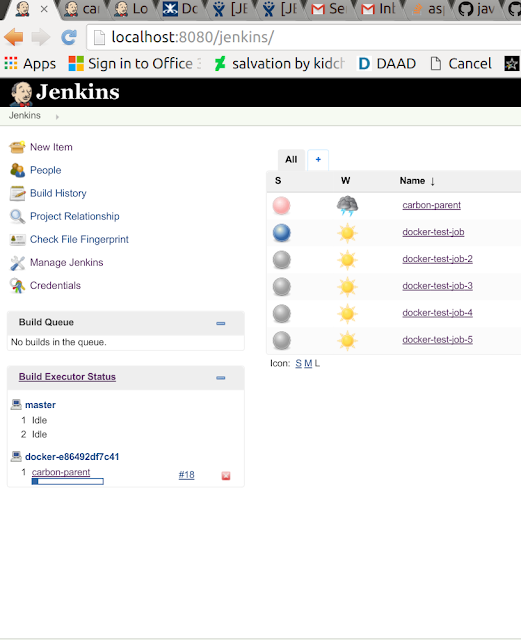This screenshot has height=640, width=521.
Task: Click the Build History notepad icon
Action: [x=17, y=193]
